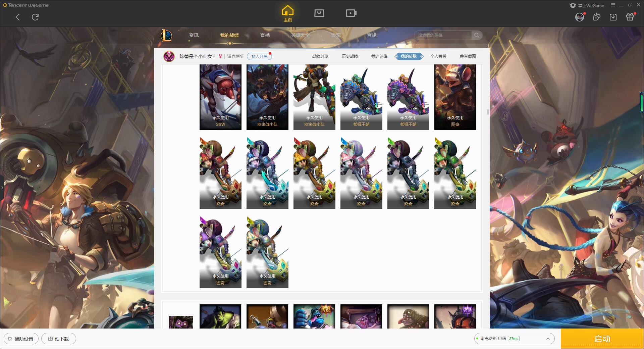This screenshot has width=644, height=349.
Task: Open the 查找 nav tab
Action: pyautogui.click(x=371, y=35)
